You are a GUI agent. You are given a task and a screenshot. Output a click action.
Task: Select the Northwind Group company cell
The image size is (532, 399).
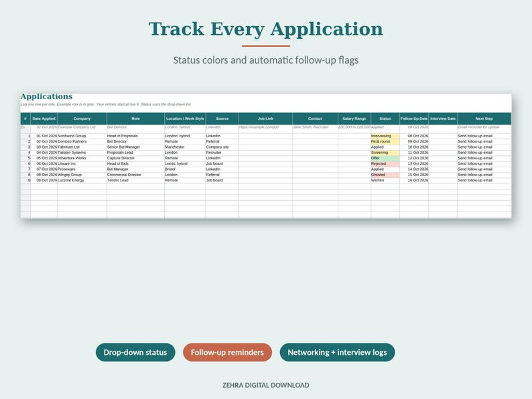(82, 136)
